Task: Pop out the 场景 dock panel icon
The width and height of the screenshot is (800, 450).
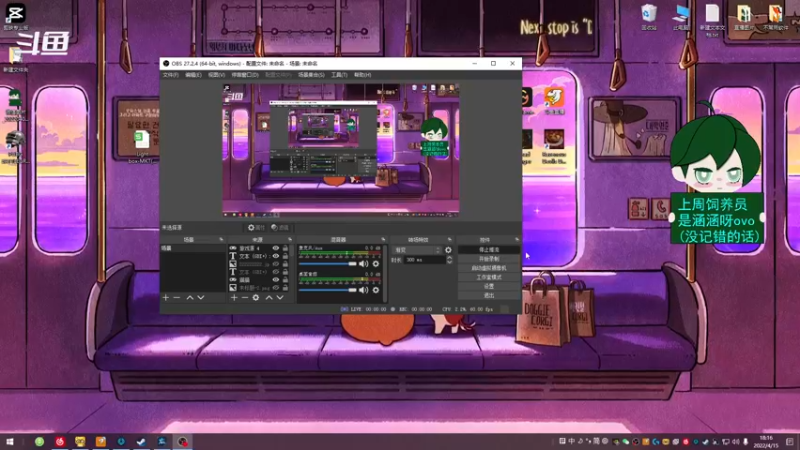Action: [221, 239]
